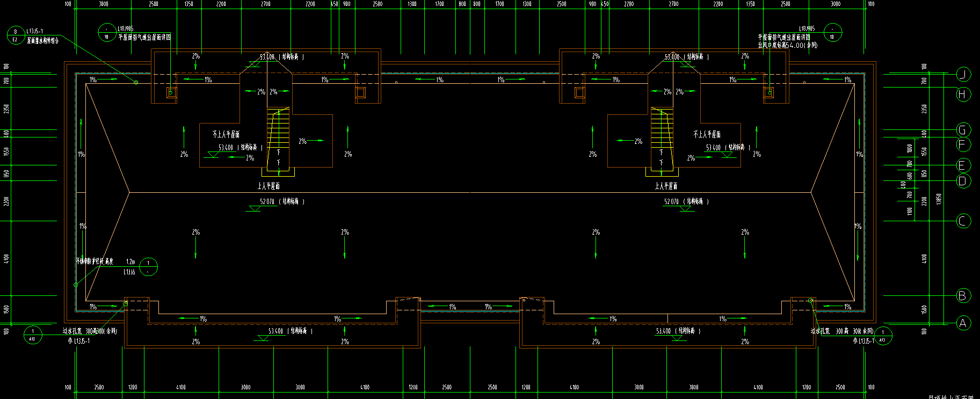The width and height of the screenshot is (980, 399).
Task: Click the axis bubble labeled J
Action: (964, 75)
